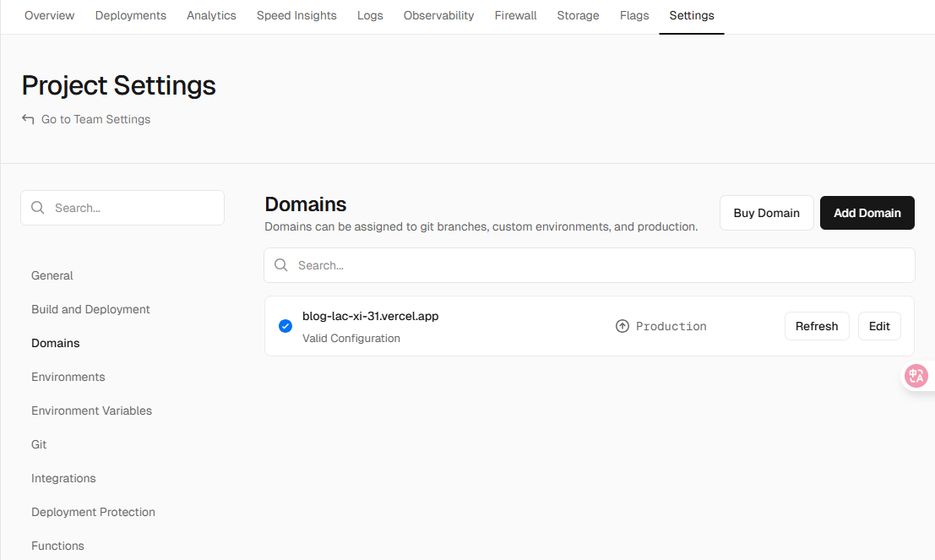Image resolution: width=935 pixels, height=560 pixels.
Task: Click the Buy Domain button
Action: [766, 213]
